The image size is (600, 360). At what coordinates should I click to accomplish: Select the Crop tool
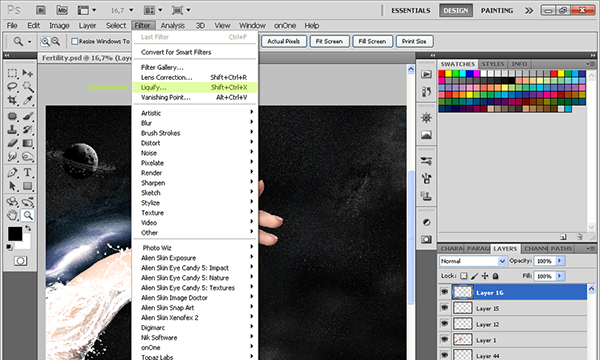point(12,100)
